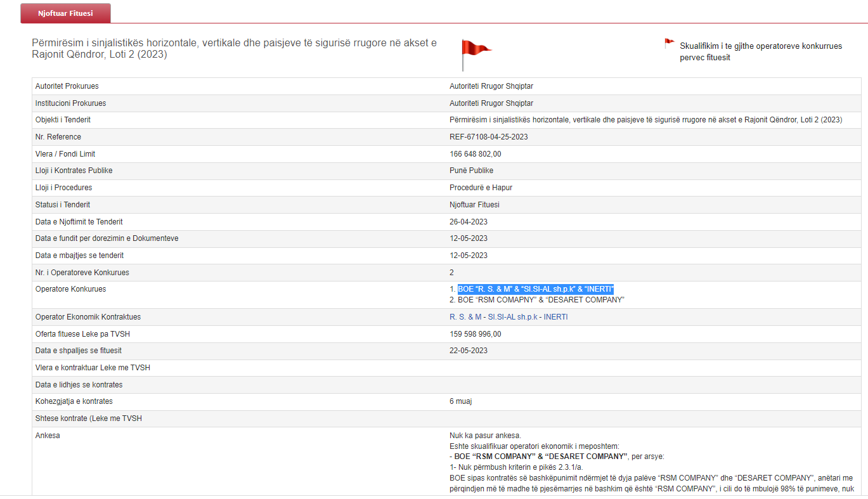Viewport: 868px width, 499px height.
Task: Click the small red flag legend icon
Action: [x=669, y=44]
